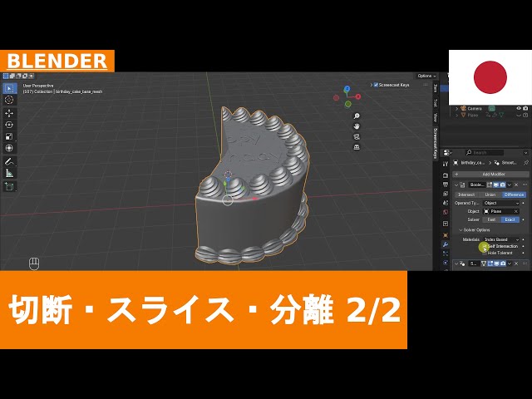Remove the Boolean modifier with X
Screen dimensions: 532x399
516,185
